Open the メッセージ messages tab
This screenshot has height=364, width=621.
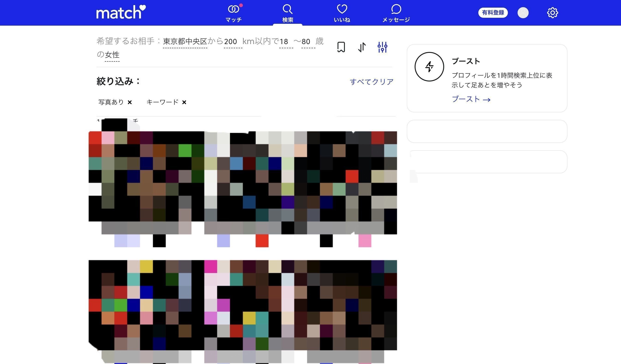point(396,13)
